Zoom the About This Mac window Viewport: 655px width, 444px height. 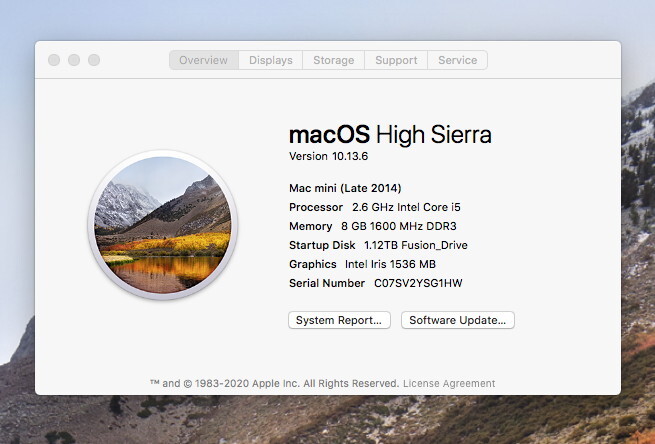pyautogui.click(x=94, y=60)
